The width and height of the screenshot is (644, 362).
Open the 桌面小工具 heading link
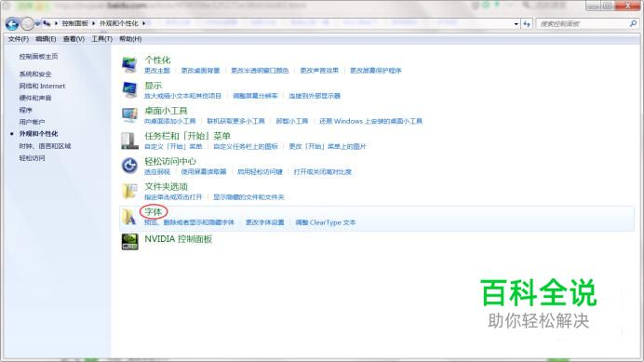click(x=166, y=111)
